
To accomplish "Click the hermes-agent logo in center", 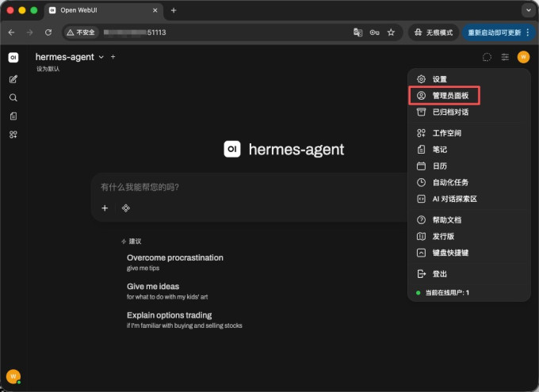I will 232,149.
